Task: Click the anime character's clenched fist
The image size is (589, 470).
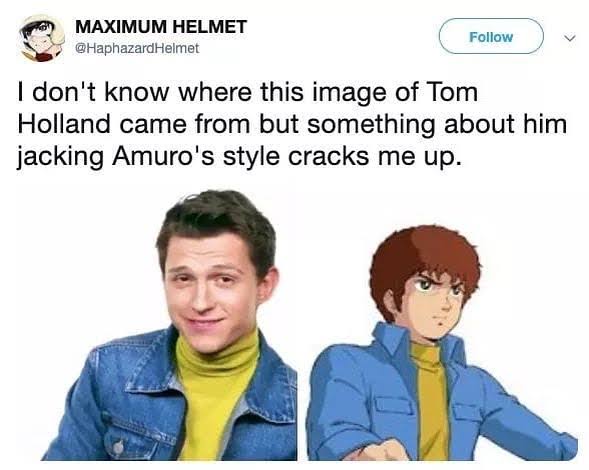Action: pyautogui.click(x=376, y=450)
